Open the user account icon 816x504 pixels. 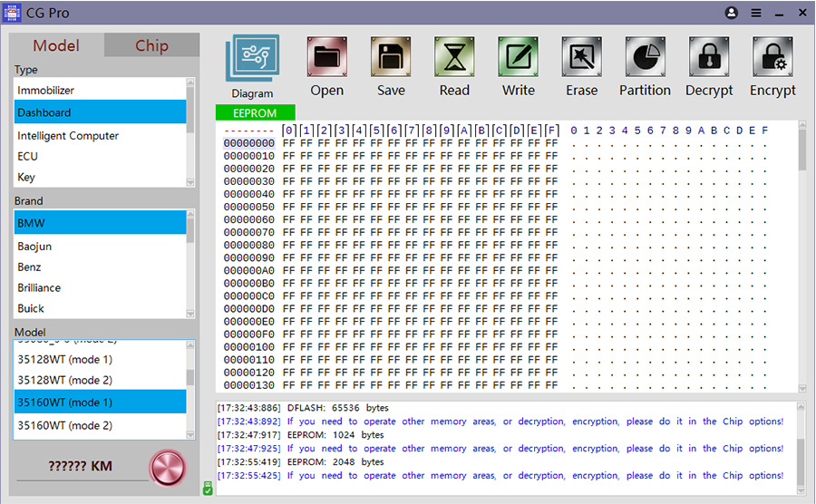coord(731,13)
